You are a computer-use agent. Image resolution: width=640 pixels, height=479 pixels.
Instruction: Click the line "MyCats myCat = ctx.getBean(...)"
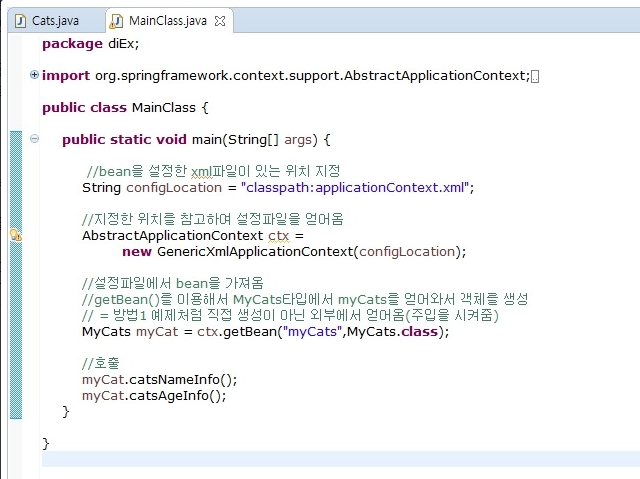[x=265, y=331]
